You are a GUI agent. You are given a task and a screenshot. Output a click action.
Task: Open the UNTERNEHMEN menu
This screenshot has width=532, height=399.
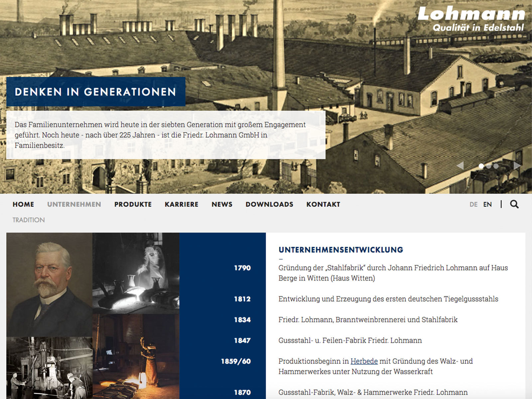click(x=74, y=204)
